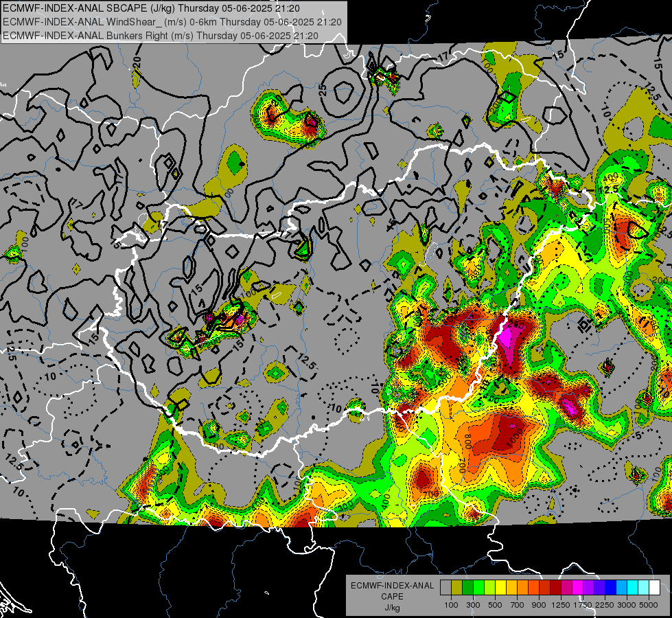Click the 25 contour label on the map
This screenshot has width=672, height=618.
pos(323,90)
